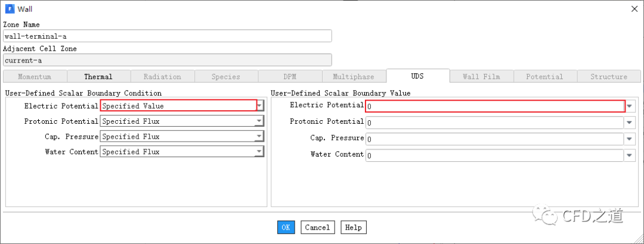This screenshot has width=644, height=244.
Task: Focus the Electric Potential value field
Action: (495, 106)
